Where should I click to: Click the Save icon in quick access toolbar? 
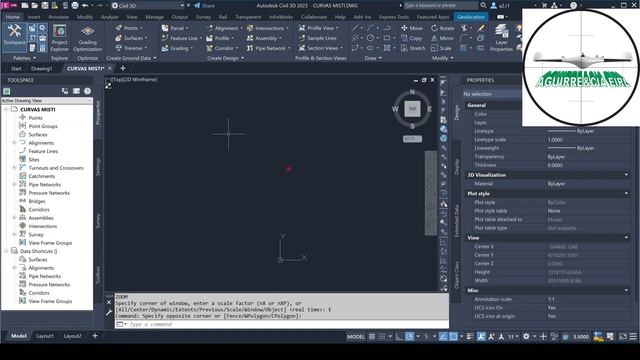(x=45, y=6)
